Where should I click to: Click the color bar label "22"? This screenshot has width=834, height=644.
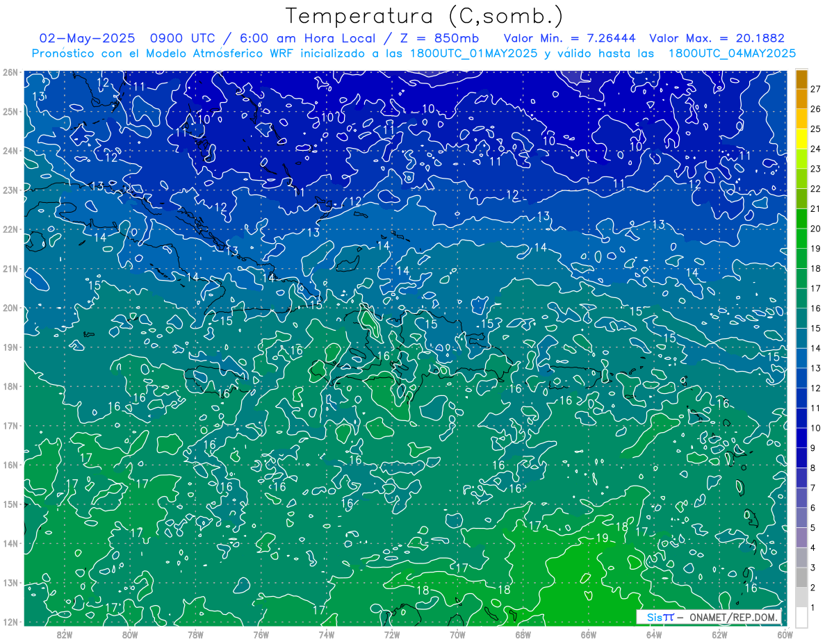(x=816, y=189)
